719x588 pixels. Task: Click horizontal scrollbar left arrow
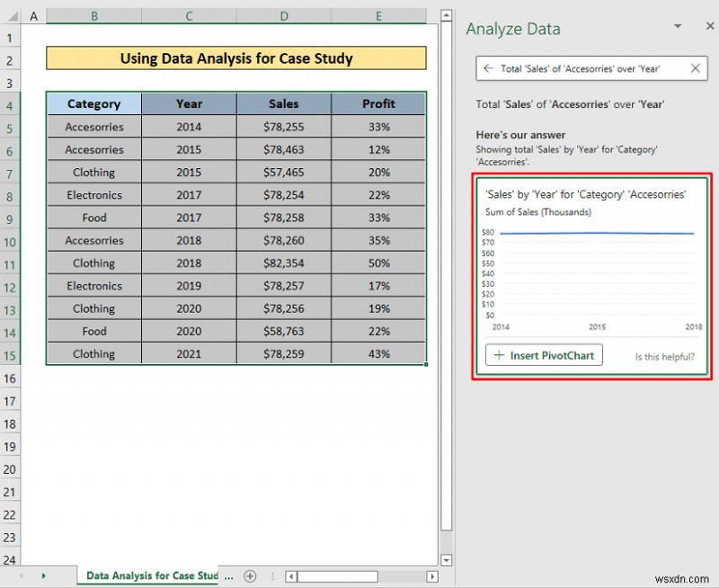point(288,576)
